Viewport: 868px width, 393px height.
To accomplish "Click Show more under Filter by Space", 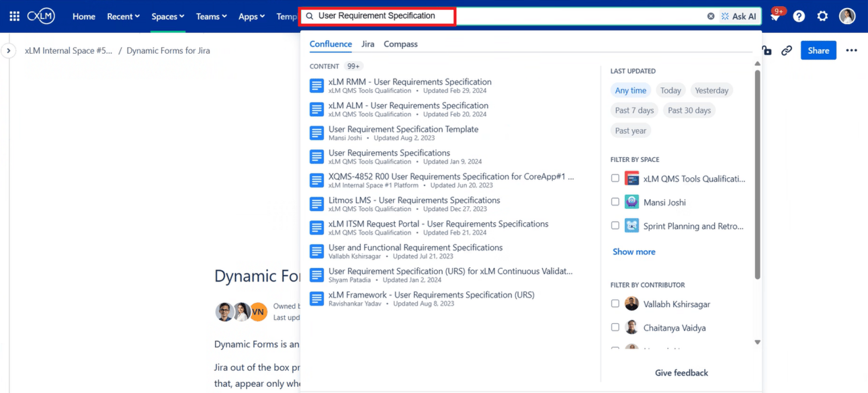I will (634, 252).
